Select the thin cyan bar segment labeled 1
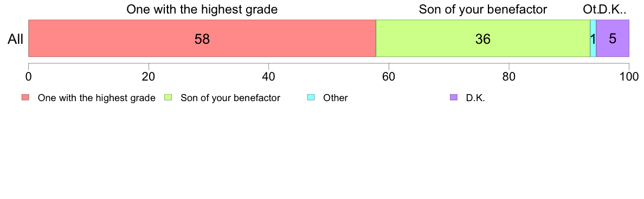 [593, 38]
